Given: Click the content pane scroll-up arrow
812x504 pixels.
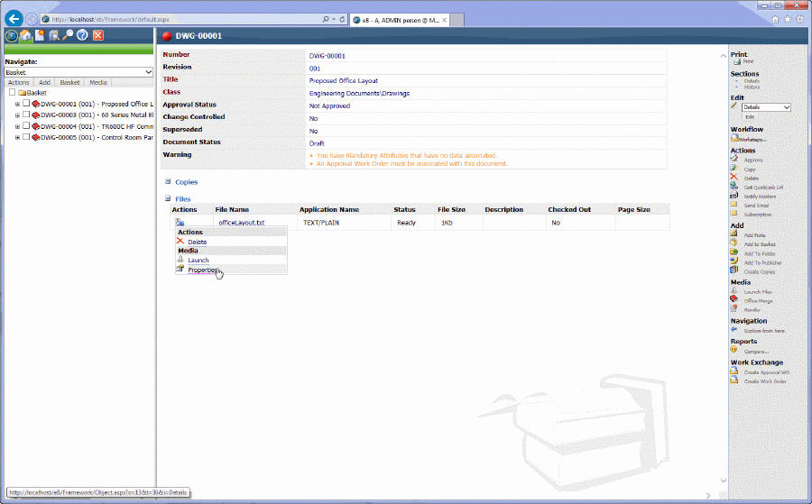Looking at the screenshot, I should tap(723, 56).
